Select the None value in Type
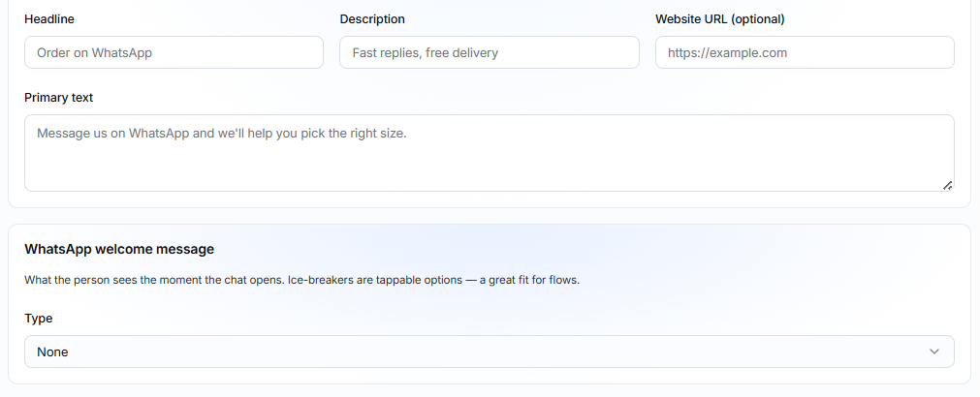 [x=52, y=352]
